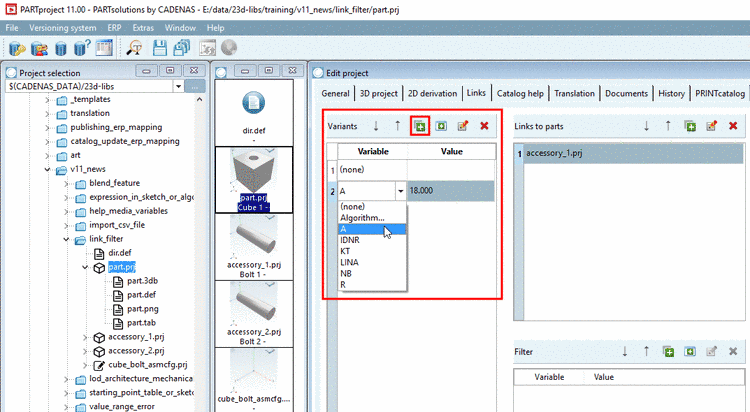750x412 pixels.
Task: Click the browse '...' button beside path
Action: click(x=195, y=87)
